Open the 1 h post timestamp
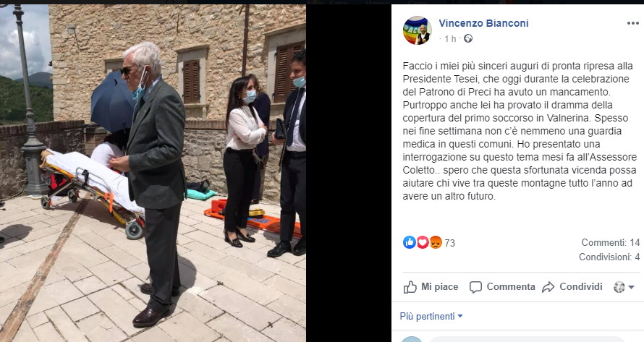Image resolution: width=644 pixels, height=342 pixels. [450, 38]
